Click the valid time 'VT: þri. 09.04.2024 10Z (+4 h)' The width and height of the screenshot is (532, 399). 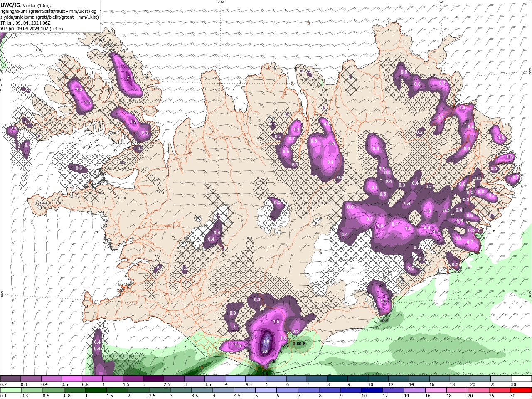tap(32, 29)
